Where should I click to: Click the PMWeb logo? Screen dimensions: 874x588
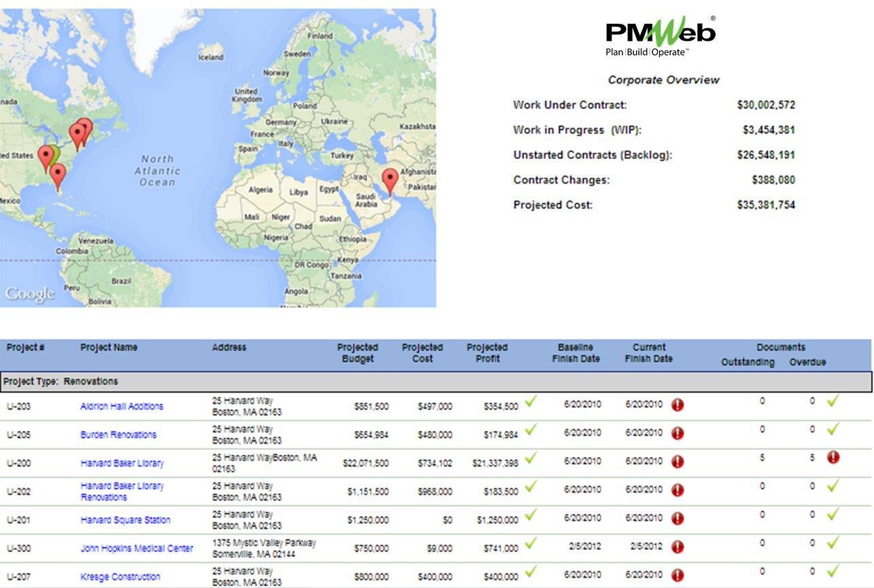point(661,37)
